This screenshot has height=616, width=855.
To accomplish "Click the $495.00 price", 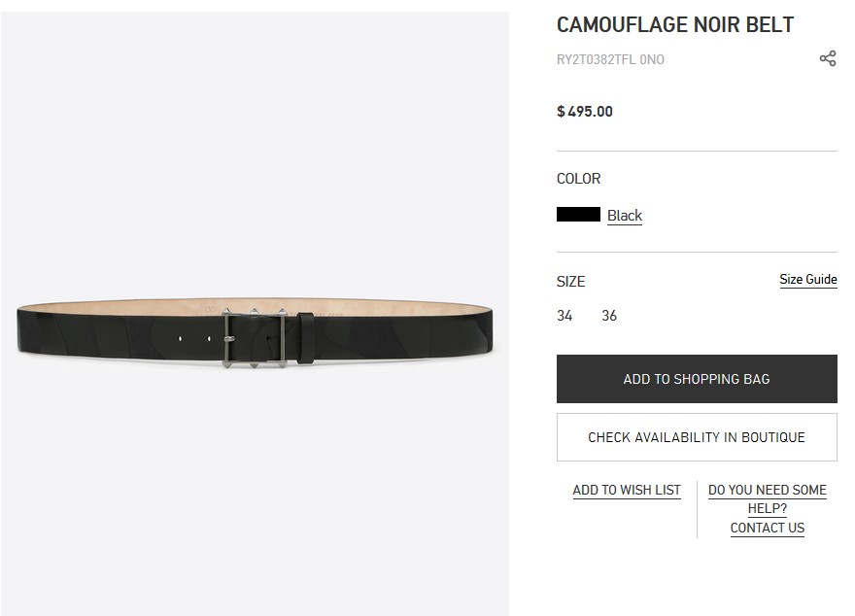I will pos(585,112).
